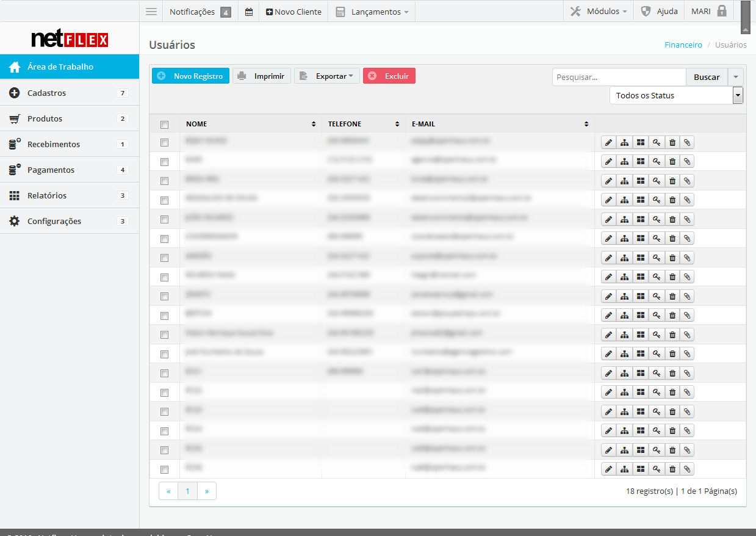Click the padlock icon beside MARI
756x536 pixels.
[722, 11]
